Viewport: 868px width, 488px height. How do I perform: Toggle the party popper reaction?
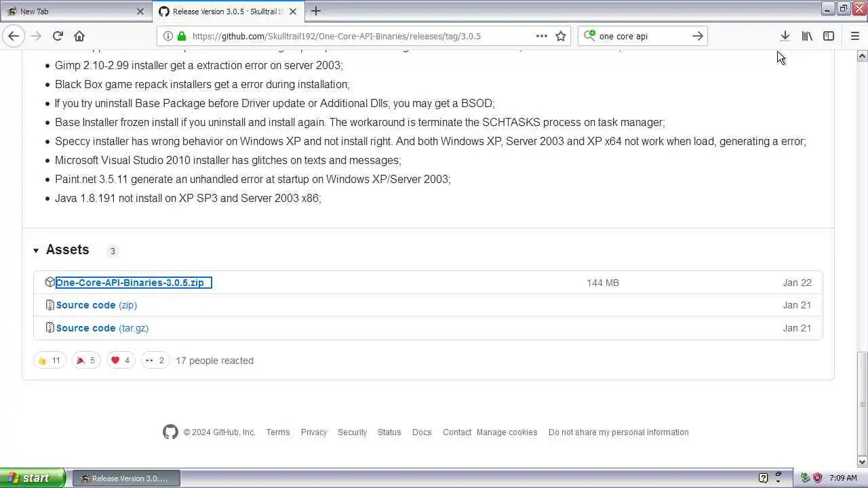pos(86,361)
